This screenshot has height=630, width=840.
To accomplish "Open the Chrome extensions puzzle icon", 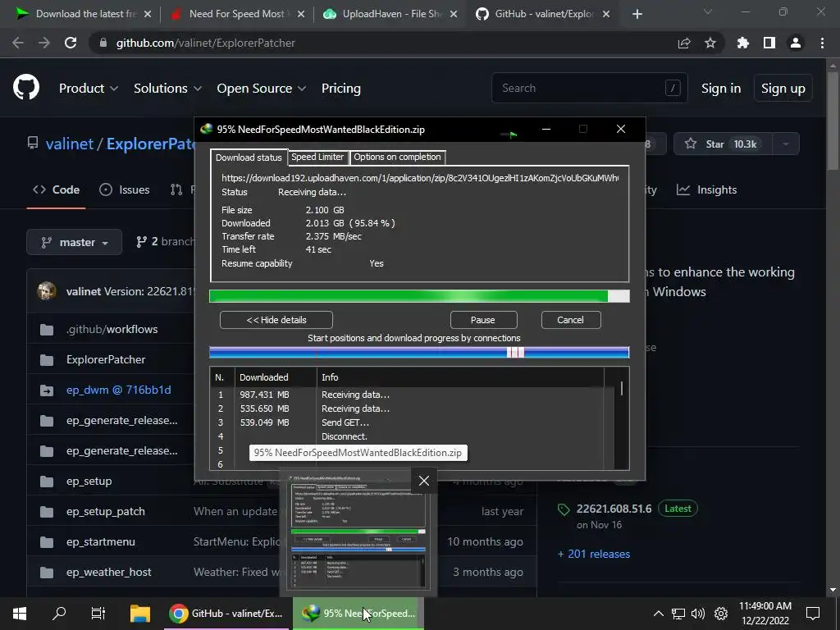I will 742,43.
